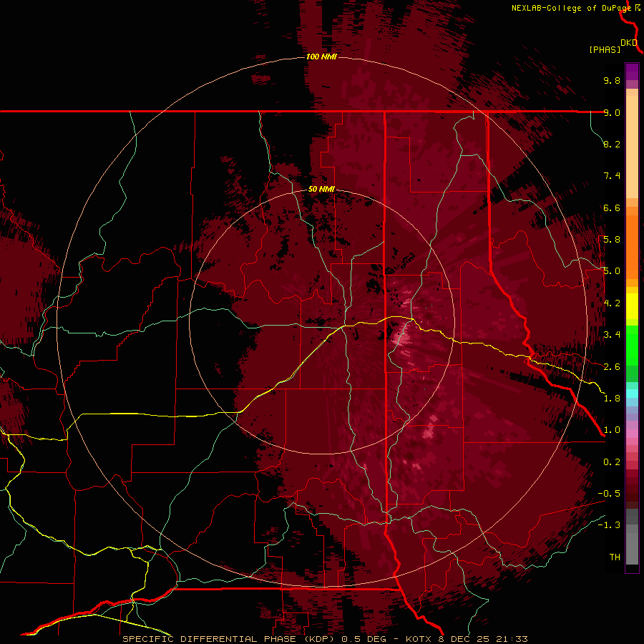The image size is (644, 644).
Task: Click the 3.4 value on the scale
Action: [612, 335]
